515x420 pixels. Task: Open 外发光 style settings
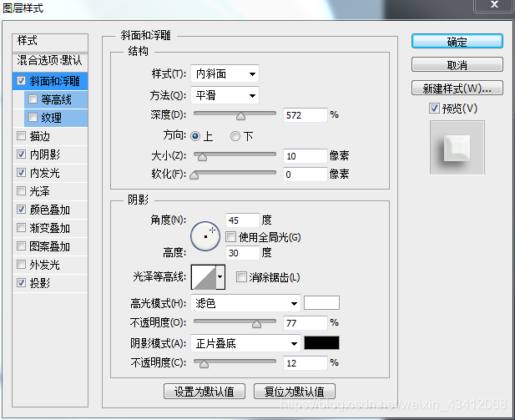pyautogui.click(x=45, y=265)
